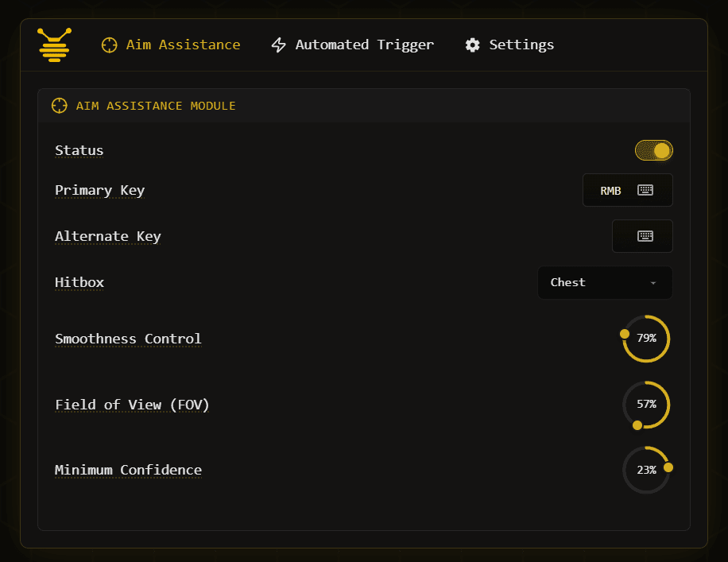Click the lightning bolt icon for Automated Trigger
Screen dimensions: 728x562
tap(278, 45)
